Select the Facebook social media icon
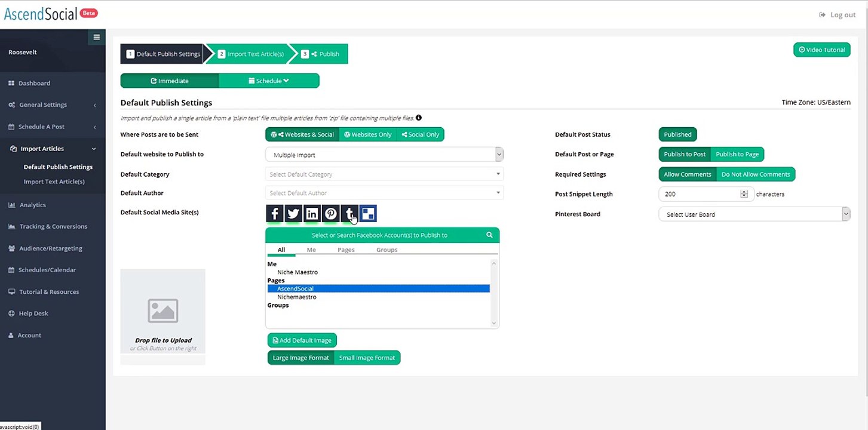 (274, 214)
